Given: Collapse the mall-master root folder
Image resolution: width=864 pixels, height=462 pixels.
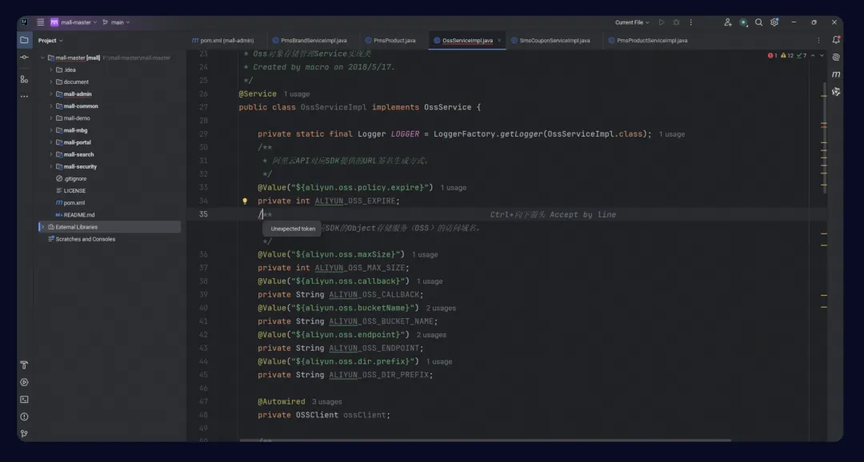Looking at the screenshot, I should pyautogui.click(x=43, y=58).
